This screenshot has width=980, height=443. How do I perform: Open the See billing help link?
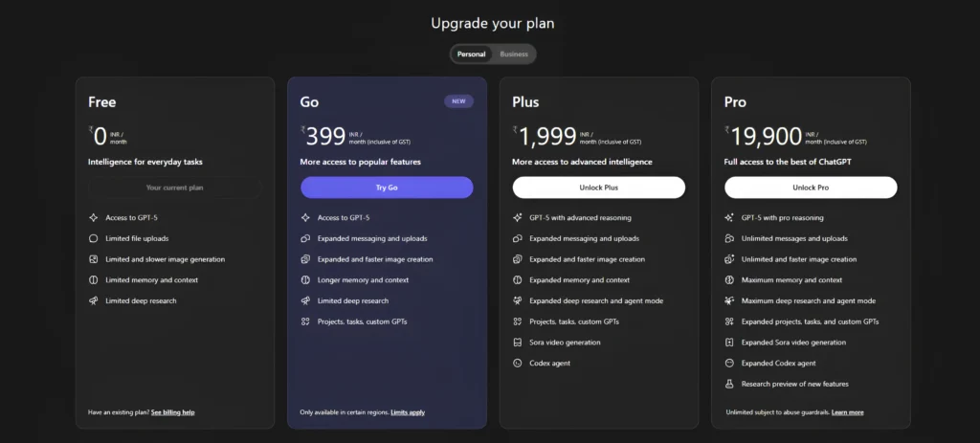pos(172,412)
